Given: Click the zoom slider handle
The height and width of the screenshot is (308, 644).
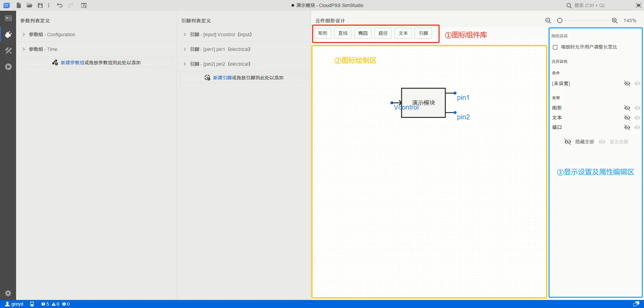Looking at the screenshot, I should pyautogui.click(x=560, y=20).
